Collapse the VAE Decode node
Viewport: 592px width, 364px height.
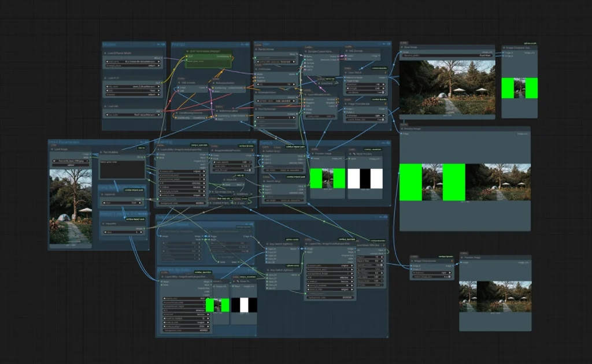pos(347,52)
